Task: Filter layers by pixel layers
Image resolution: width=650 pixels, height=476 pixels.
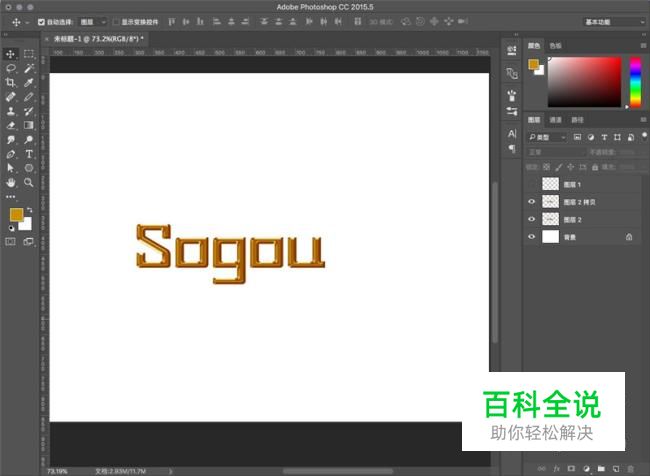Action: (577, 137)
